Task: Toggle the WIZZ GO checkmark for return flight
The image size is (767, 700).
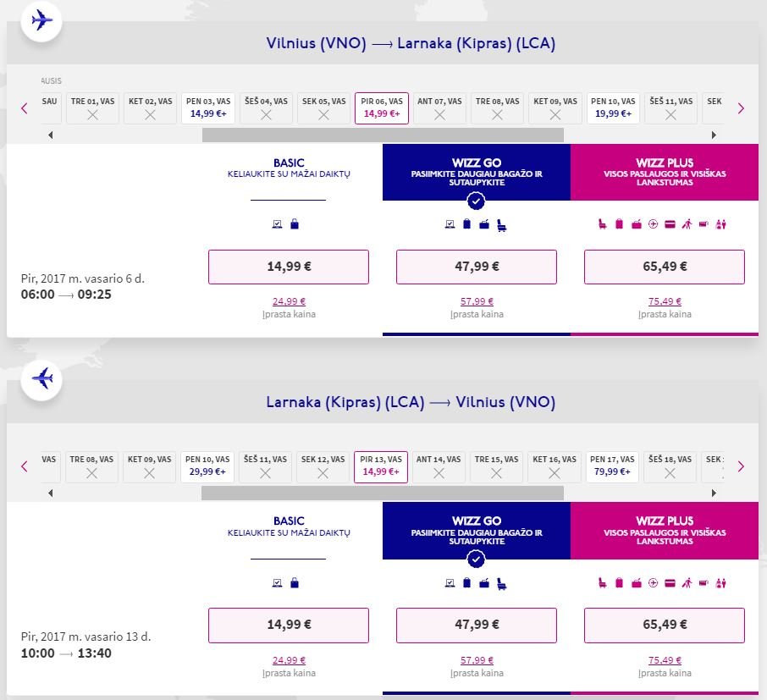Action: (x=476, y=559)
